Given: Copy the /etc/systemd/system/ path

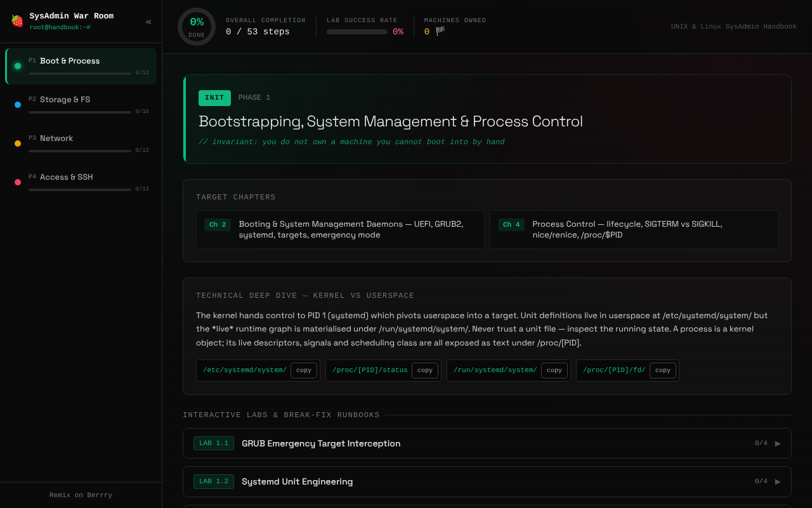Looking at the screenshot, I should point(304,370).
